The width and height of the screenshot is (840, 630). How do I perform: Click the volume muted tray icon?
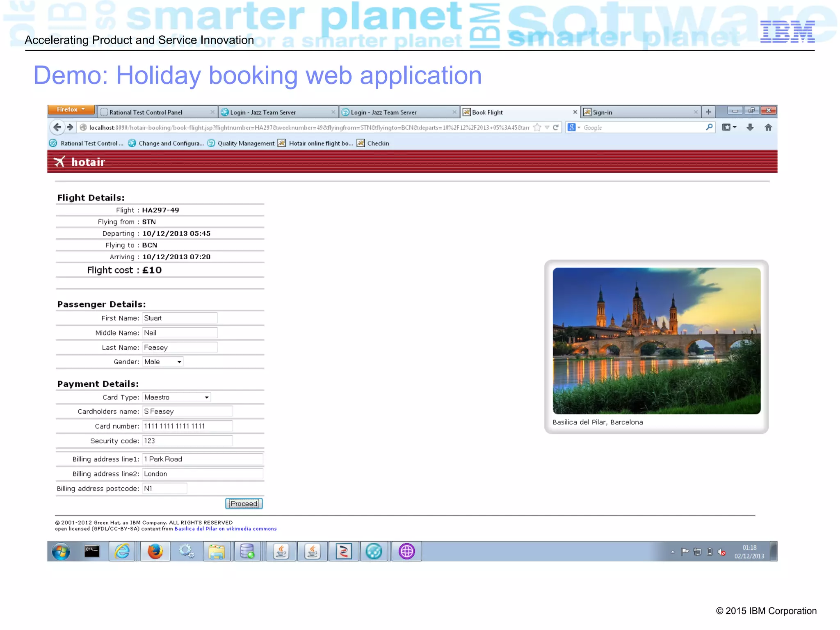[x=722, y=552]
